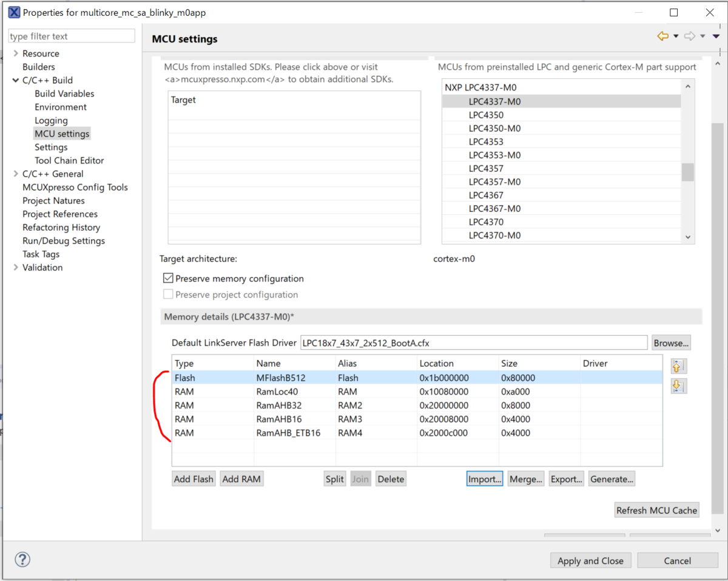Click the Export... button
Image resolution: width=728 pixels, height=581 pixels.
(567, 479)
